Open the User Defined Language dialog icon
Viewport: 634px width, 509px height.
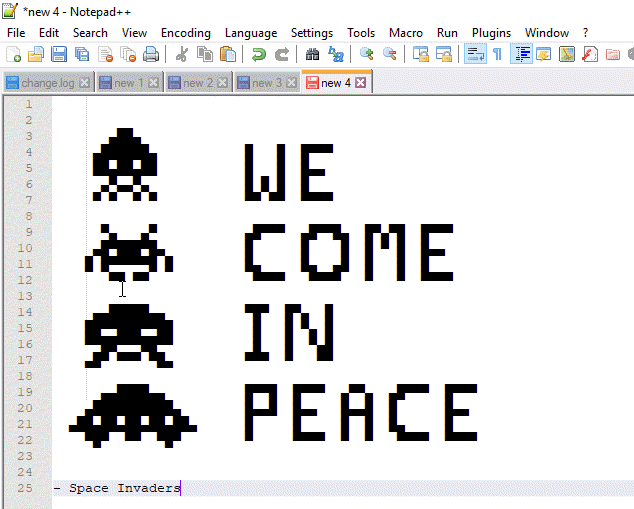(x=544, y=54)
